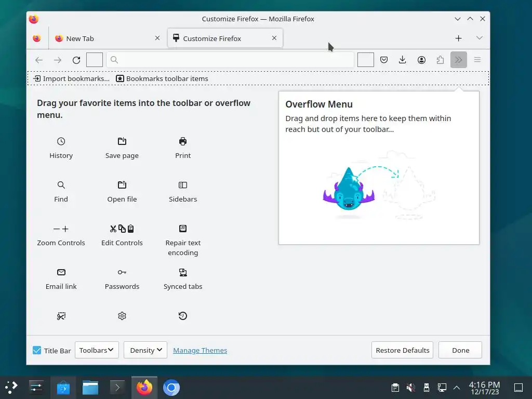The width and height of the screenshot is (532, 399).
Task: Click the Forward navigation arrow
Action: 58,60
